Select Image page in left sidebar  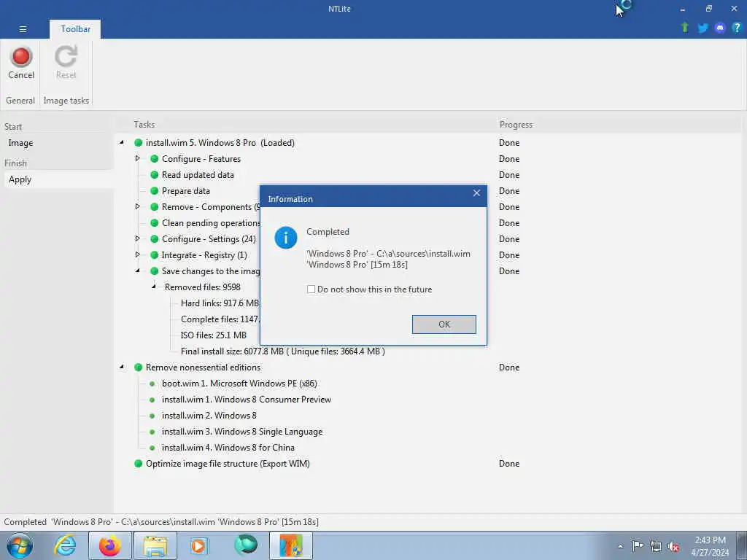[20, 143]
